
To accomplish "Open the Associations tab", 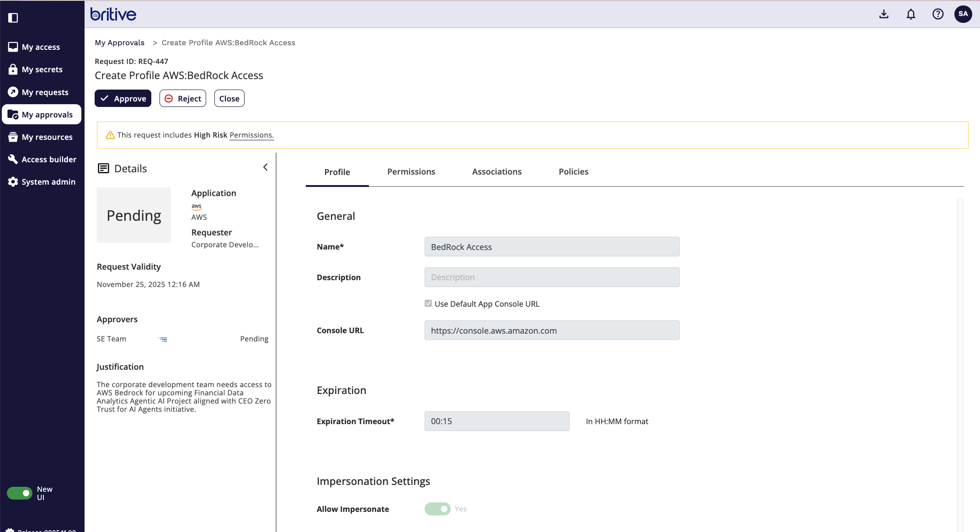I will tap(496, 172).
